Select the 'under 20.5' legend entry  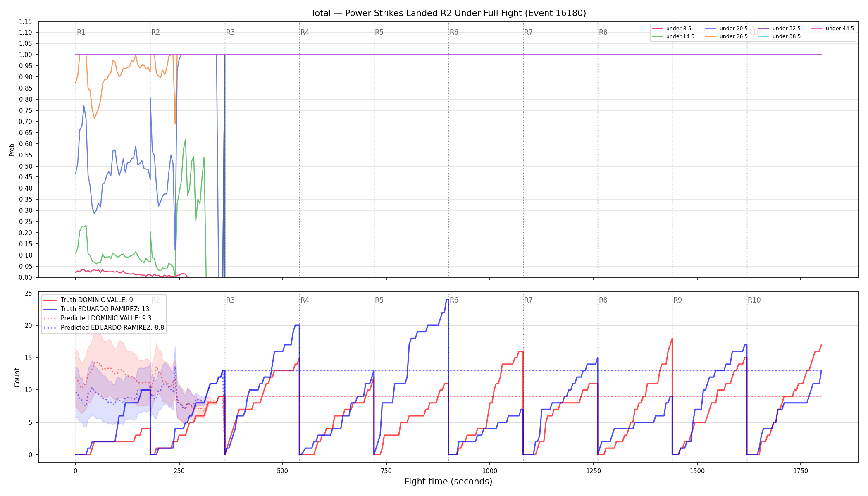(726, 29)
